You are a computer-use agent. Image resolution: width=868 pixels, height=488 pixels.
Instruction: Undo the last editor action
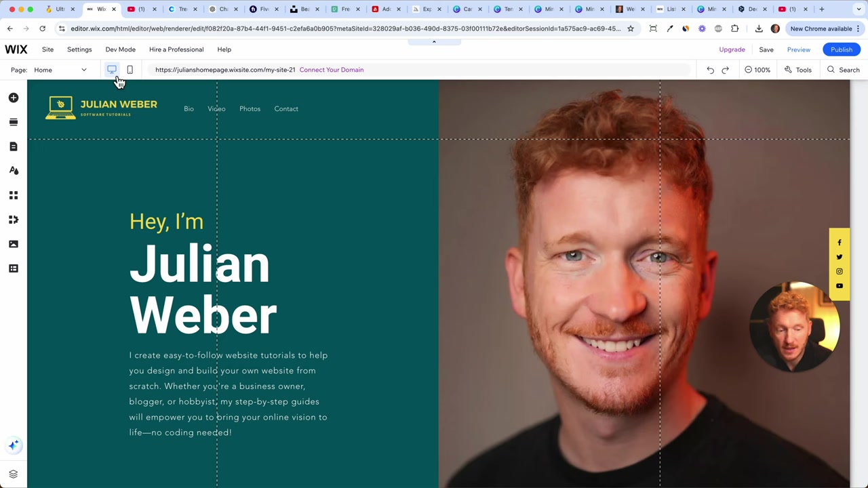[710, 70]
